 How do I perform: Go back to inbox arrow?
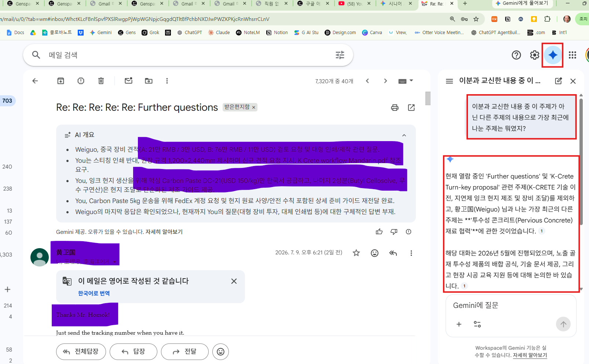[x=35, y=81]
